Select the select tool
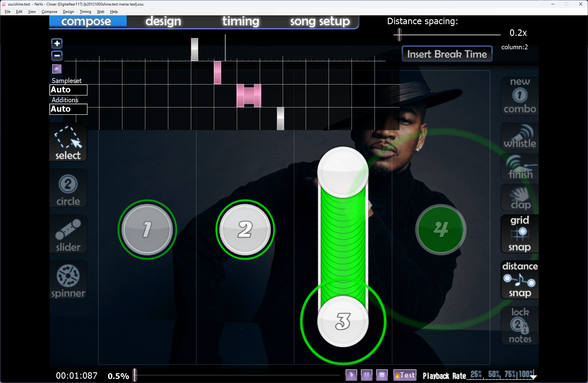Screen dimensions: 588x383 click(68, 143)
